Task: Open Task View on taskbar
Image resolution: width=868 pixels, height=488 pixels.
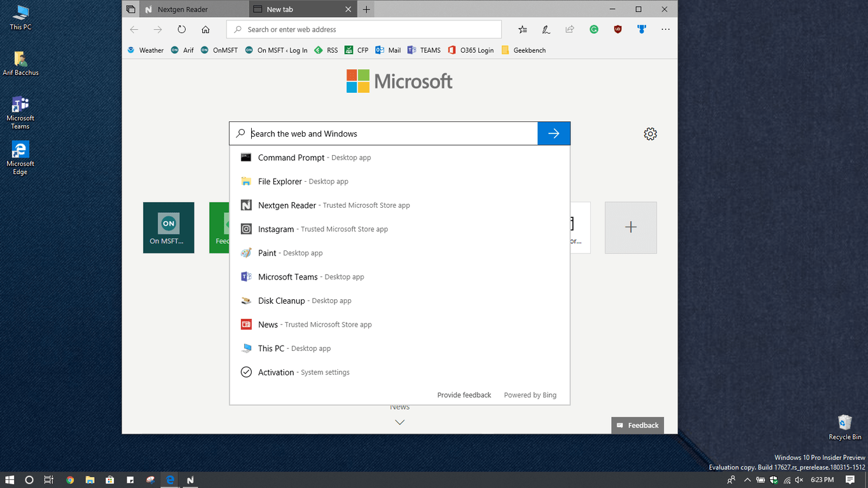Action: click(48, 480)
